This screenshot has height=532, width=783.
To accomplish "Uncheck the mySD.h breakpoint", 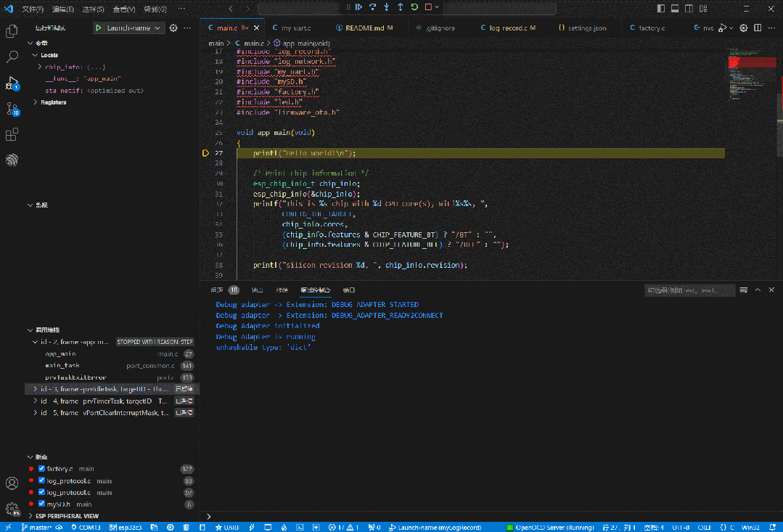I will (x=41, y=504).
